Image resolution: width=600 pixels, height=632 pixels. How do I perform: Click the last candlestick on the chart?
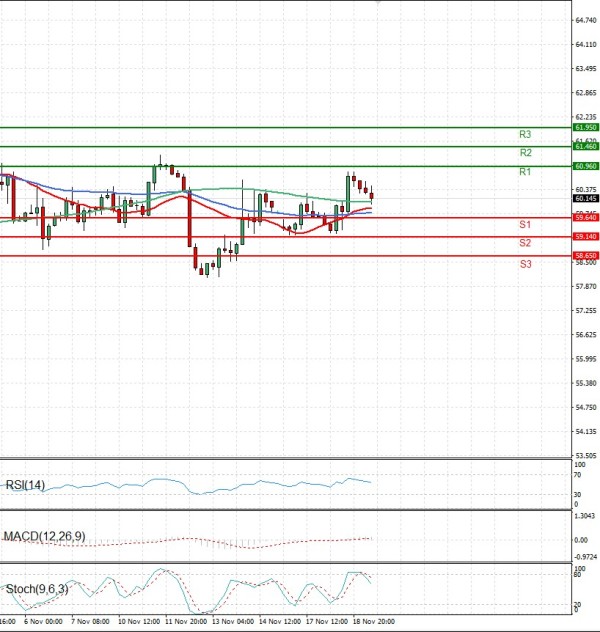pyautogui.click(x=371, y=196)
